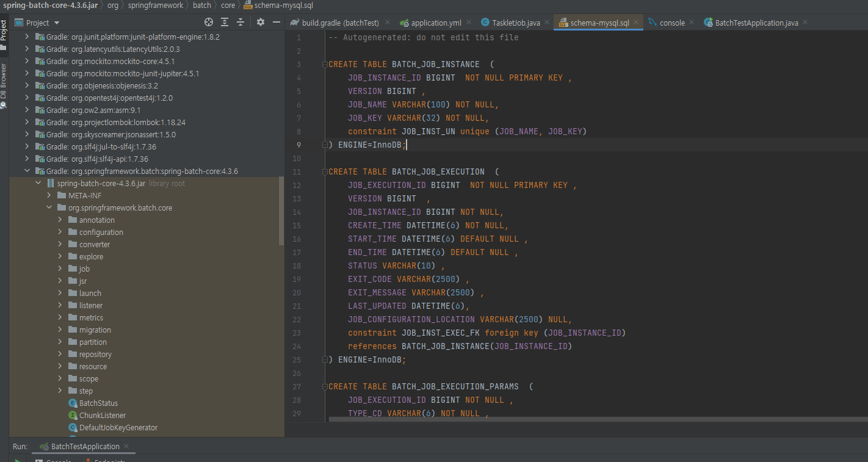The width and height of the screenshot is (868, 462).
Task: Click the springframework breadcrumb segment
Action: pos(156,5)
